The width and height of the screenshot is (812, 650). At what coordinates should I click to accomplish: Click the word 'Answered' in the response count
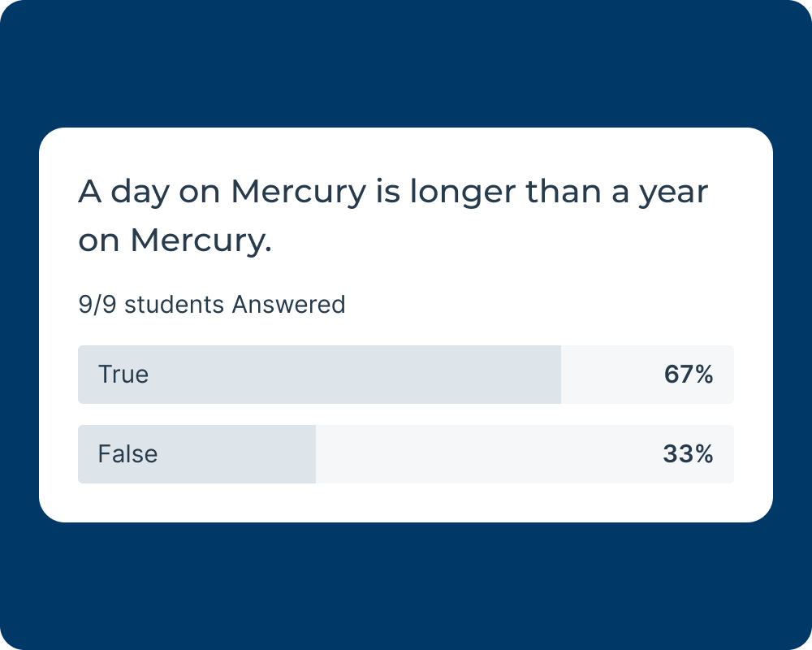coord(288,305)
